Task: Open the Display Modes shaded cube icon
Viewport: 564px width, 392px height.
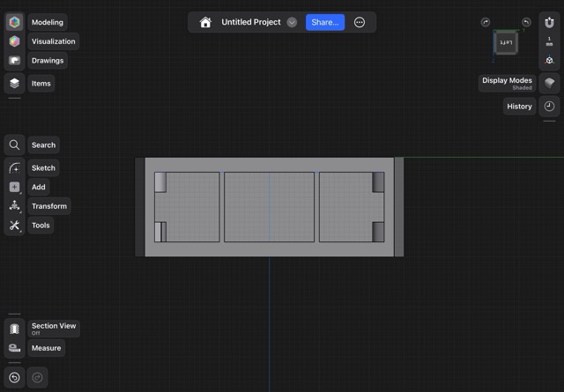Action: tap(549, 84)
